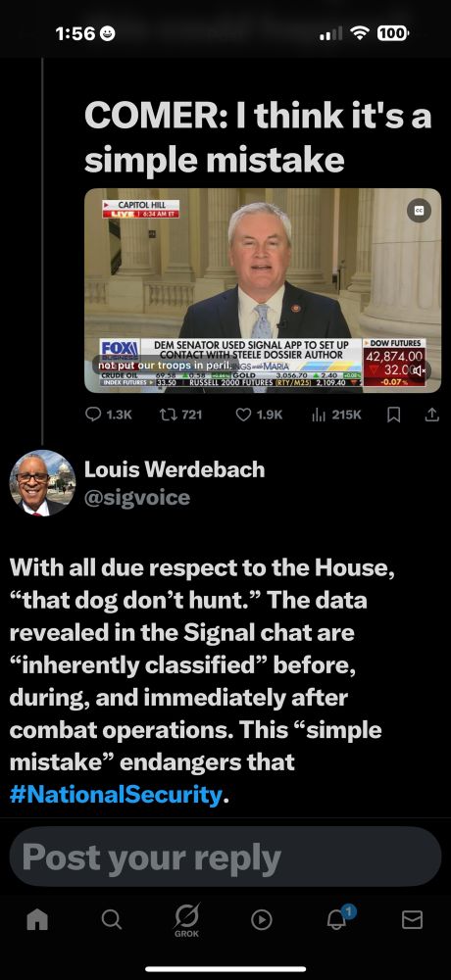Open the Messages envelope icon
Image resolution: width=451 pixels, height=980 pixels.
[412, 919]
